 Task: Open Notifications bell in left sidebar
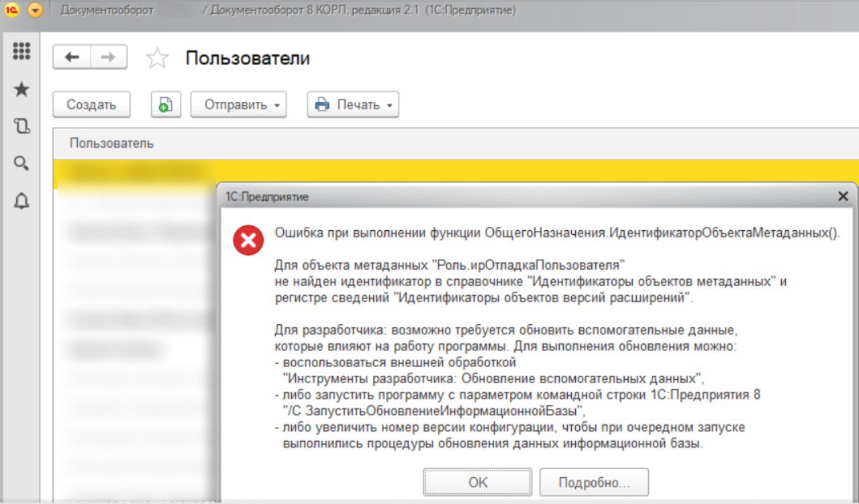[21, 201]
